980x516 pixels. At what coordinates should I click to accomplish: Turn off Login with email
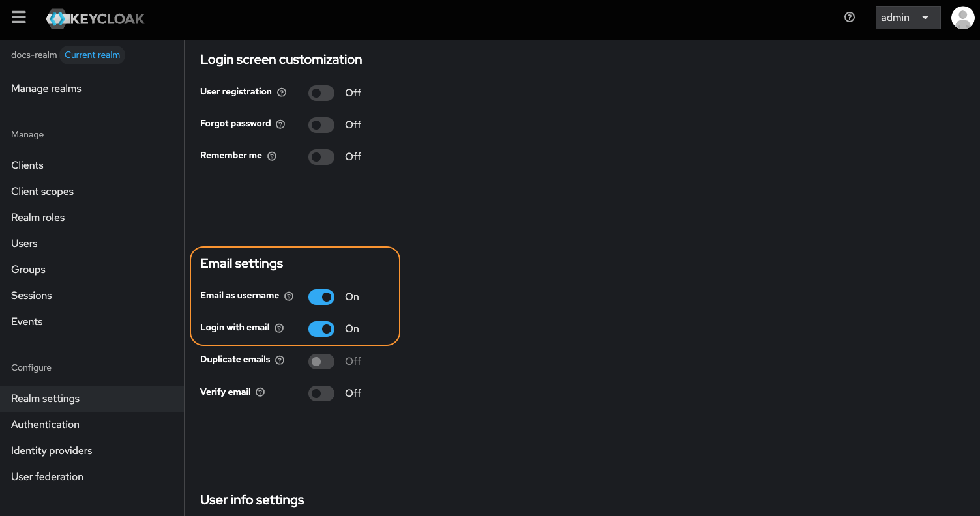(321, 329)
